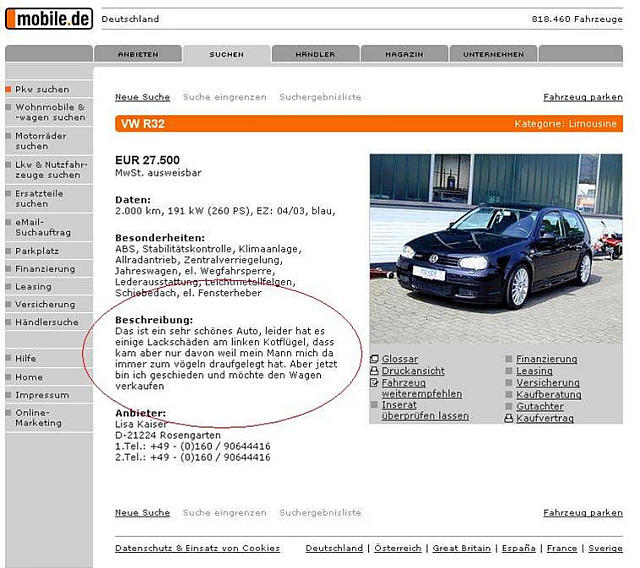
Task: Select the Unternehmen tab
Action: (493, 54)
